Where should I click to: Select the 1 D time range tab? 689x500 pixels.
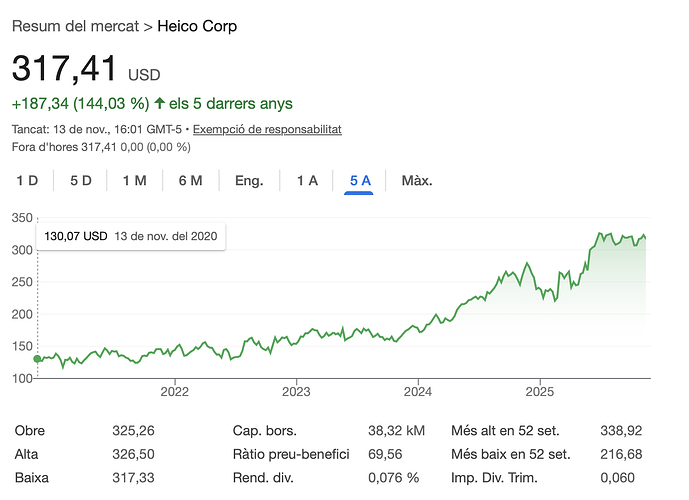[x=27, y=181]
